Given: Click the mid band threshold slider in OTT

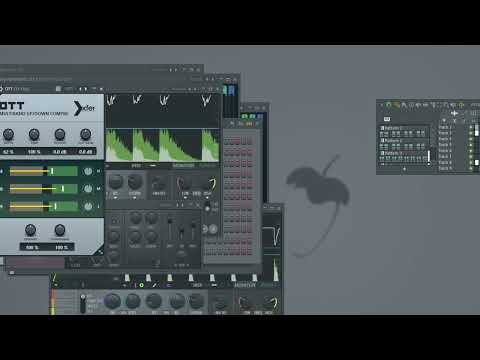Looking at the screenshot, I should pos(44,189).
